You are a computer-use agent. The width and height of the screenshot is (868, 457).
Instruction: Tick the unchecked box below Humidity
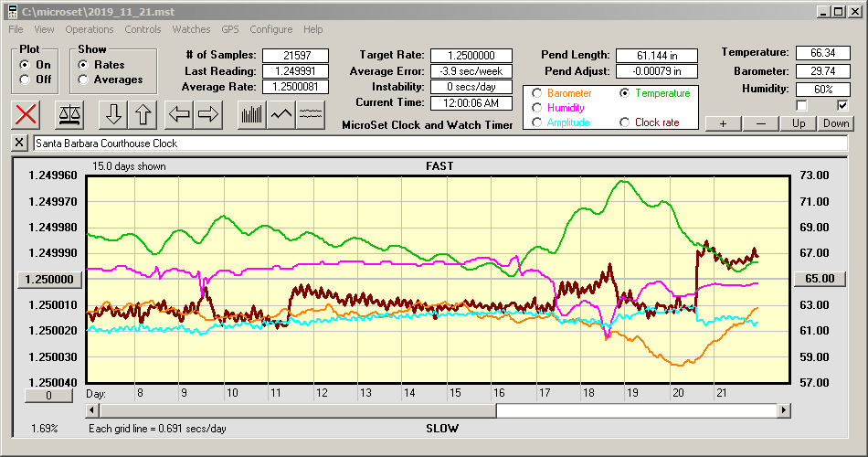[802, 105]
